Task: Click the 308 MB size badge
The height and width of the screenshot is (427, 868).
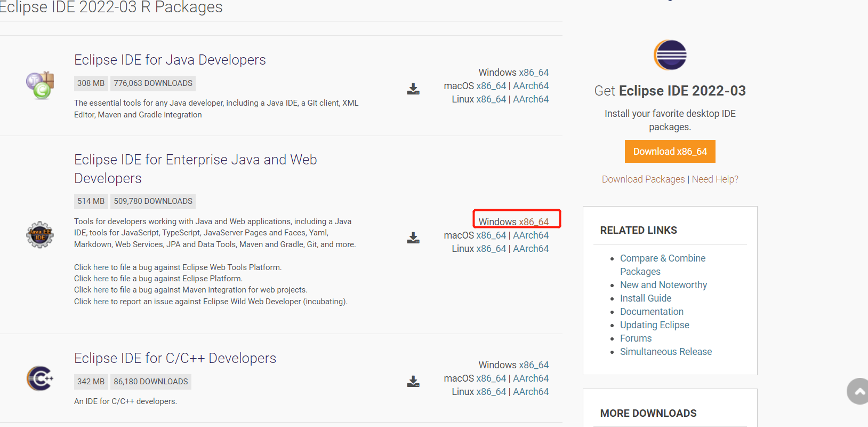Action: click(x=91, y=83)
